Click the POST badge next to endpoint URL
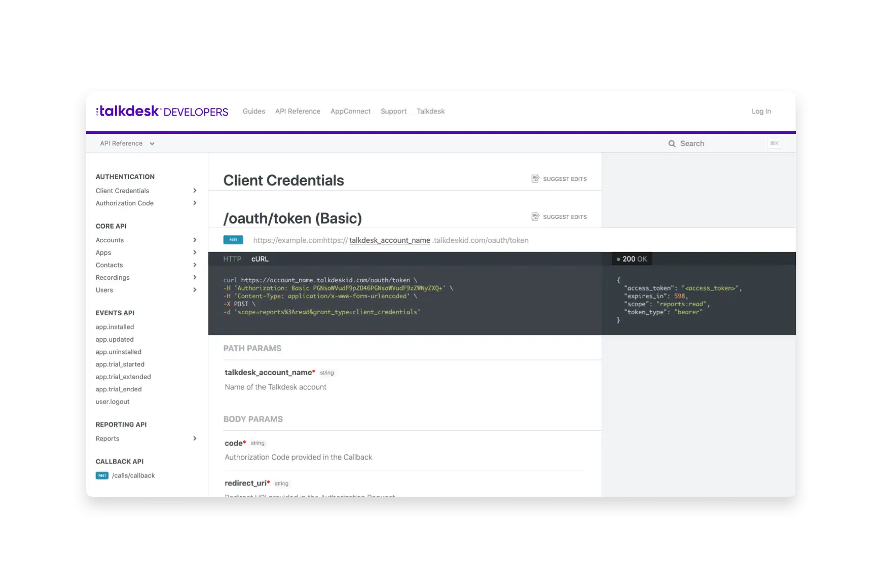Viewport: 882px width, 588px height. (x=233, y=240)
